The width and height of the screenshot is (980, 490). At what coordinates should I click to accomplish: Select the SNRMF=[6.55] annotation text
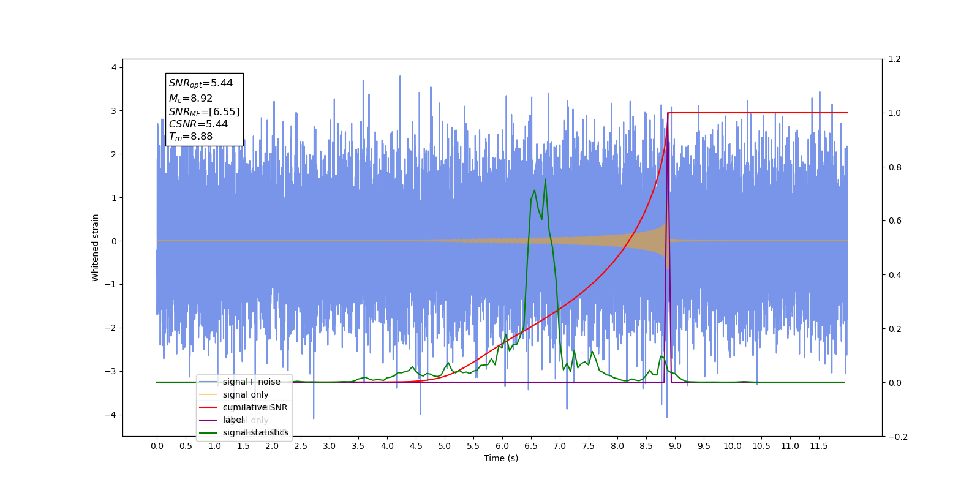point(205,111)
